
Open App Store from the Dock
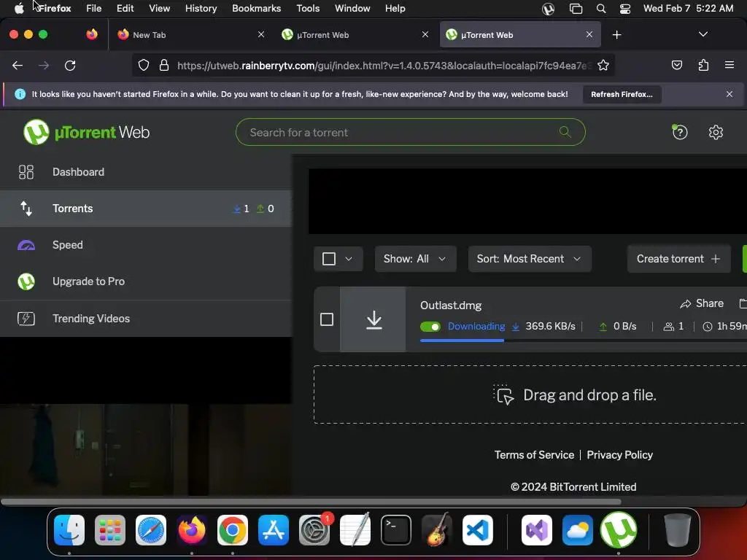[x=274, y=529]
